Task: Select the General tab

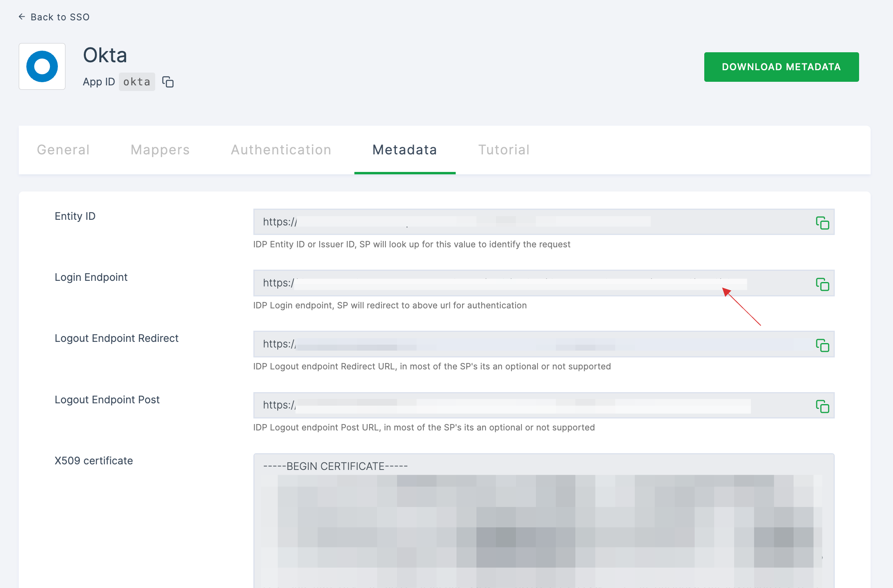Action: coord(64,150)
